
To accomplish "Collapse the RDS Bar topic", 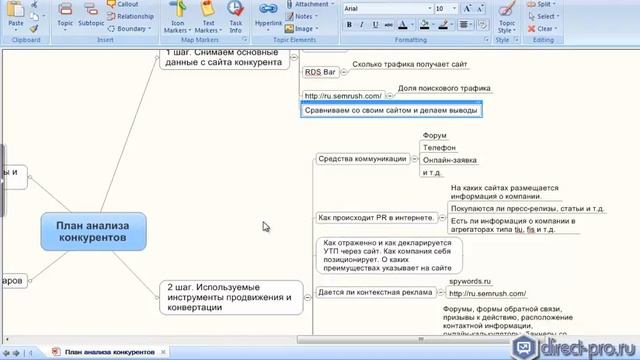I will pos(344,72).
